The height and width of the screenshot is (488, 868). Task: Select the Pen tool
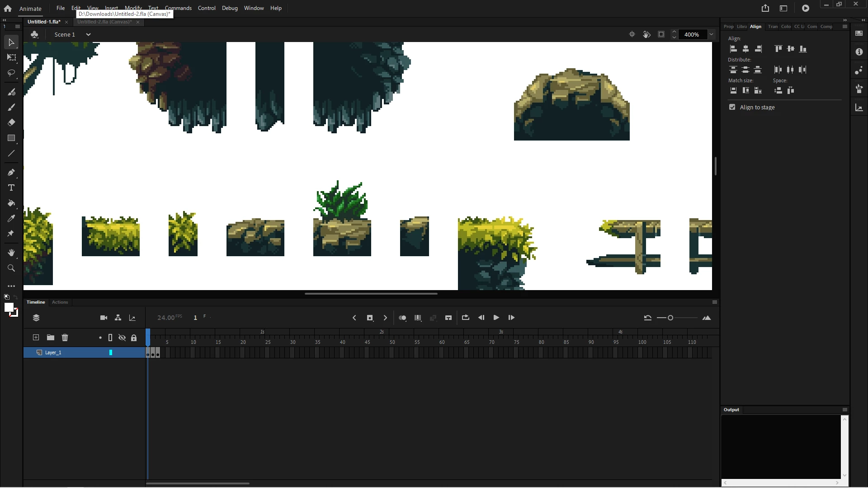coord(11,172)
